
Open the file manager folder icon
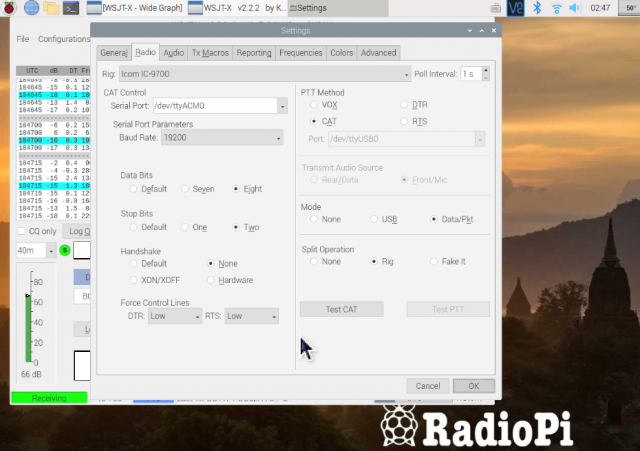(x=51, y=8)
